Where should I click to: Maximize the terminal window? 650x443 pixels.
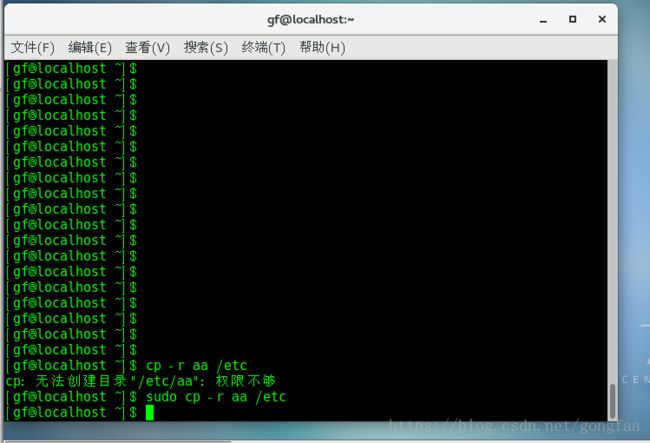pos(572,19)
